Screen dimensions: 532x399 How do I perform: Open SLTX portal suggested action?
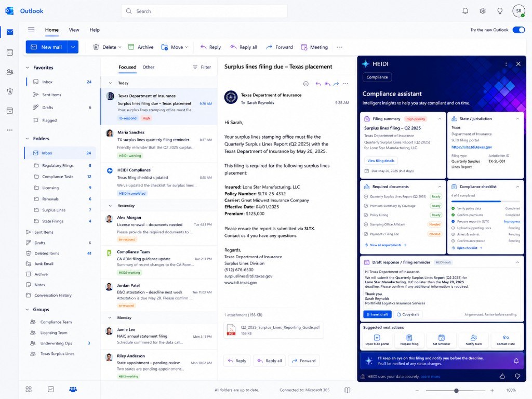[x=377, y=340]
